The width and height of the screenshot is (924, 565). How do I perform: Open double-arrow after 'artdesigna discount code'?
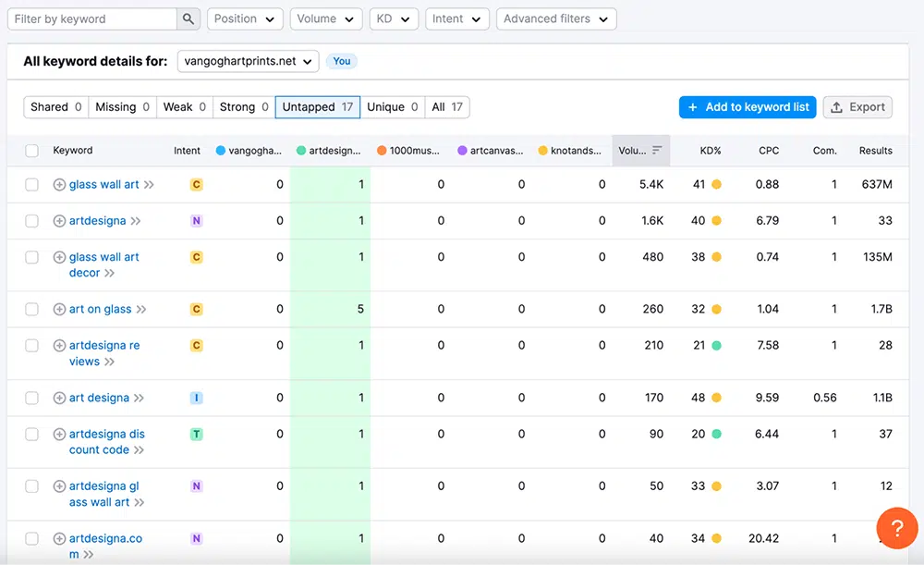pyautogui.click(x=139, y=450)
